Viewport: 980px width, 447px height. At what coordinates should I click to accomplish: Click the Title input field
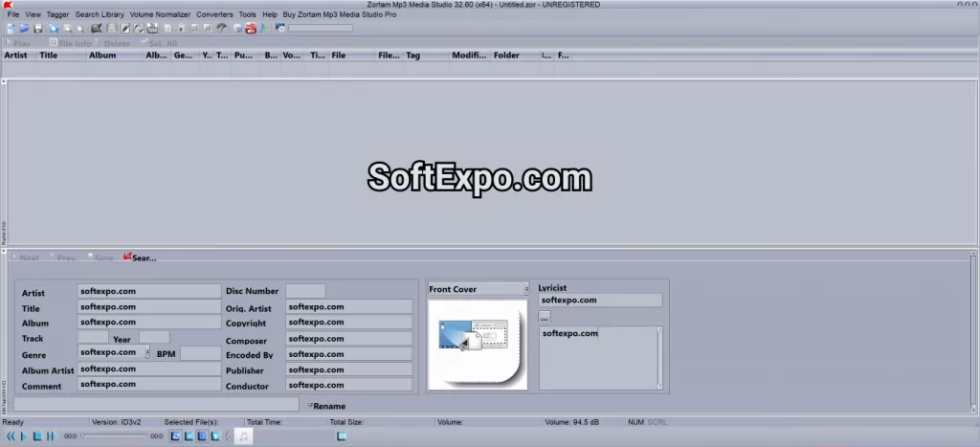click(x=148, y=307)
